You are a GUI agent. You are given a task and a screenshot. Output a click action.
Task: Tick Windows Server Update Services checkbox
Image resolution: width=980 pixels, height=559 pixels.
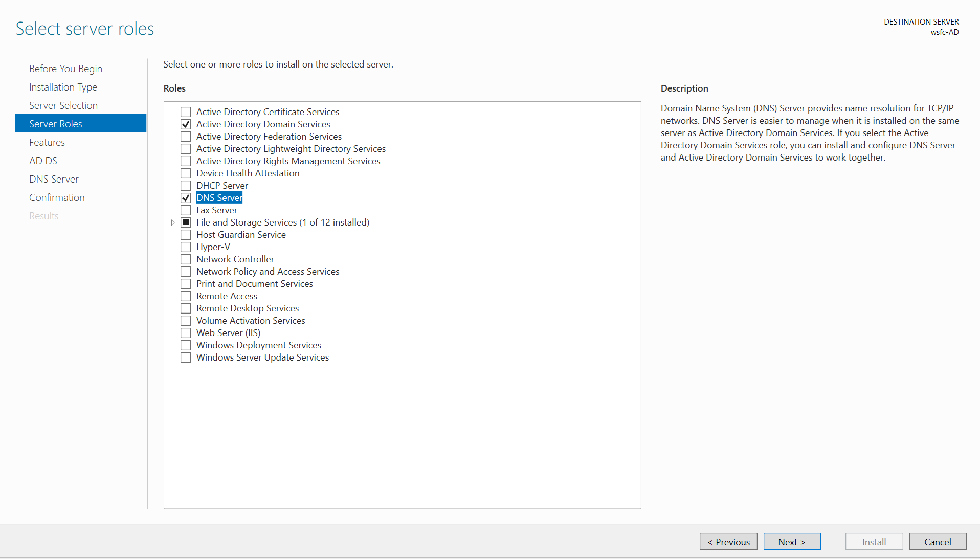(x=186, y=357)
